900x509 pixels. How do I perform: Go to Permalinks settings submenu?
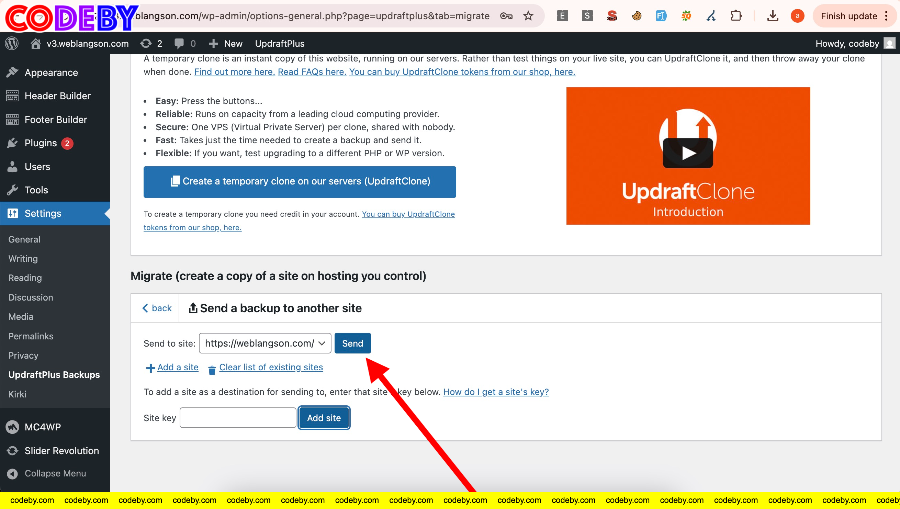(x=30, y=336)
